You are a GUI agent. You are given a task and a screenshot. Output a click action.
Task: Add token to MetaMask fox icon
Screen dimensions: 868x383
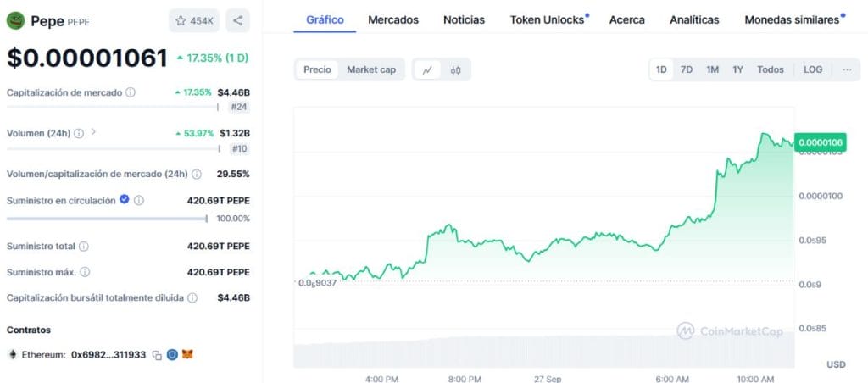tap(188, 354)
